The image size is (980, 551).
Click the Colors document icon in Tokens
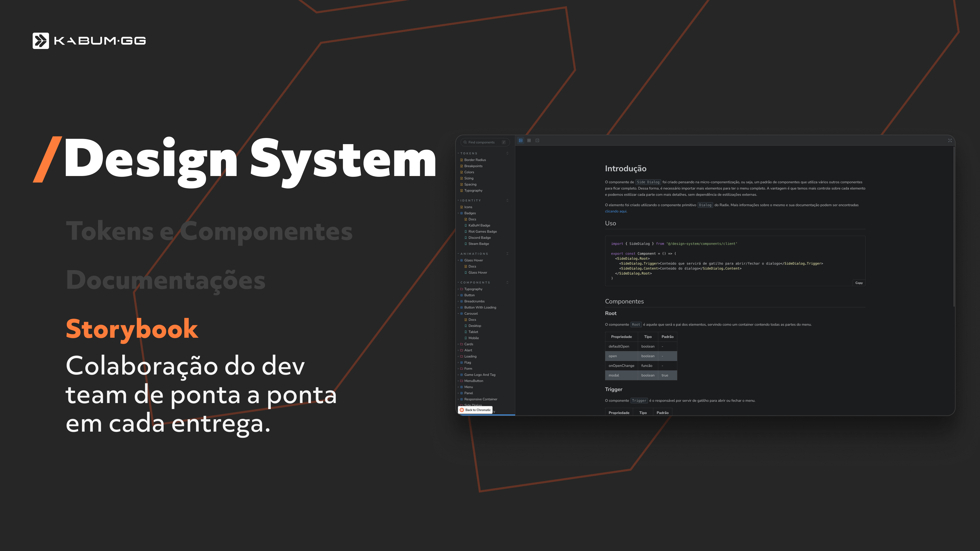[461, 172]
